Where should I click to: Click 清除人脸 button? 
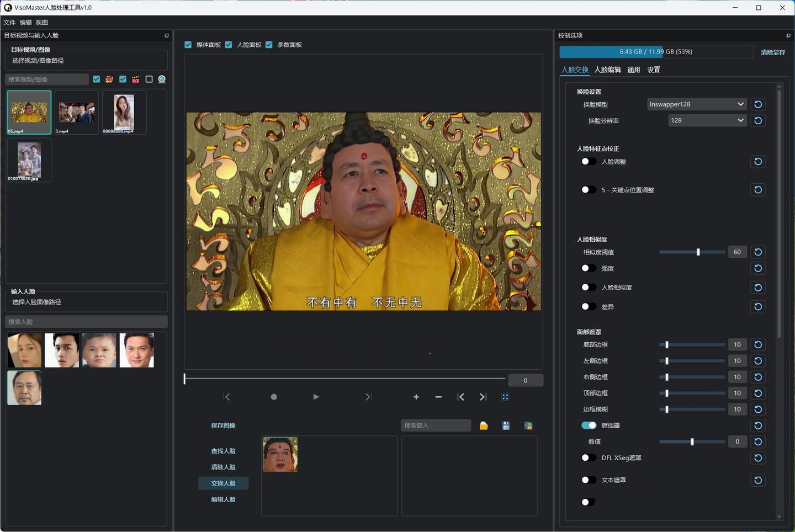(x=223, y=467)
